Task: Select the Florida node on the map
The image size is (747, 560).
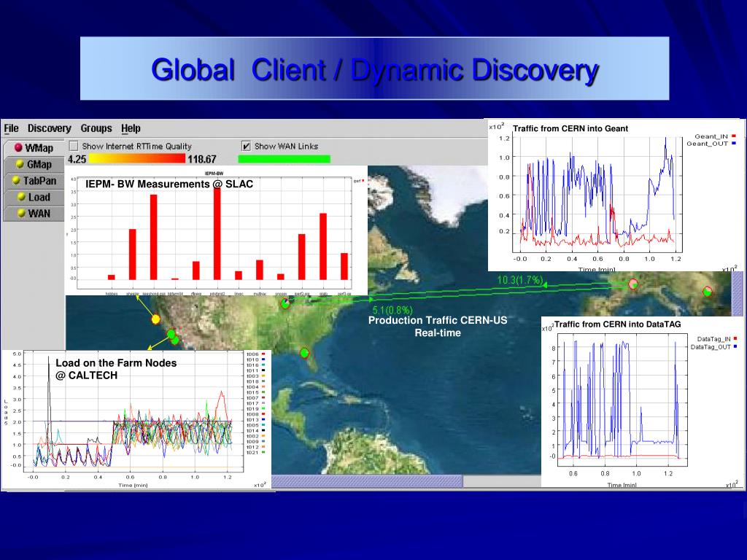Action: pyautogui.click(x=304, y=354)
